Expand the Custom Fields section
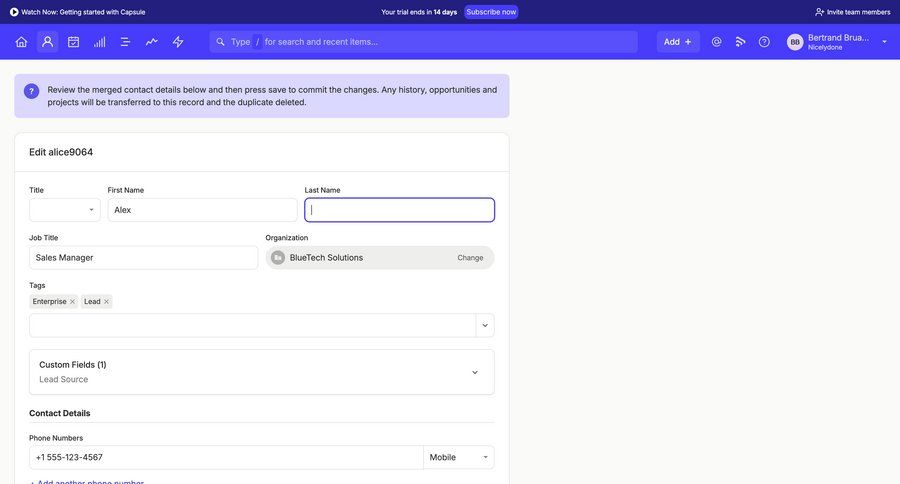 [x=474, y=372]
